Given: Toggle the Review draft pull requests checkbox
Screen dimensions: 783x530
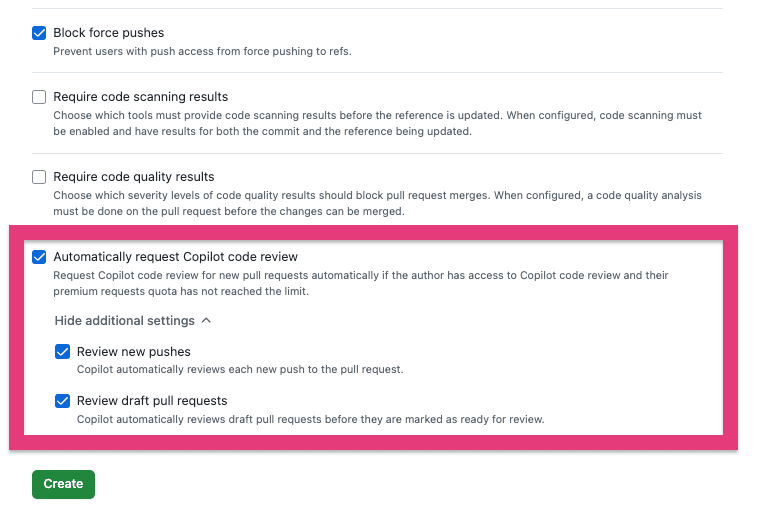Looking at the screenshot, I should [x=63, y=401].
